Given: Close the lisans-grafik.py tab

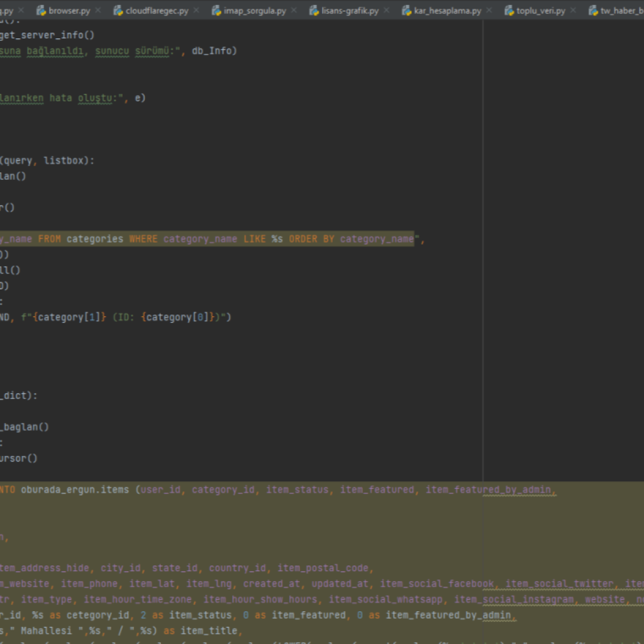Looking at the screenshot, I should 387,10.
